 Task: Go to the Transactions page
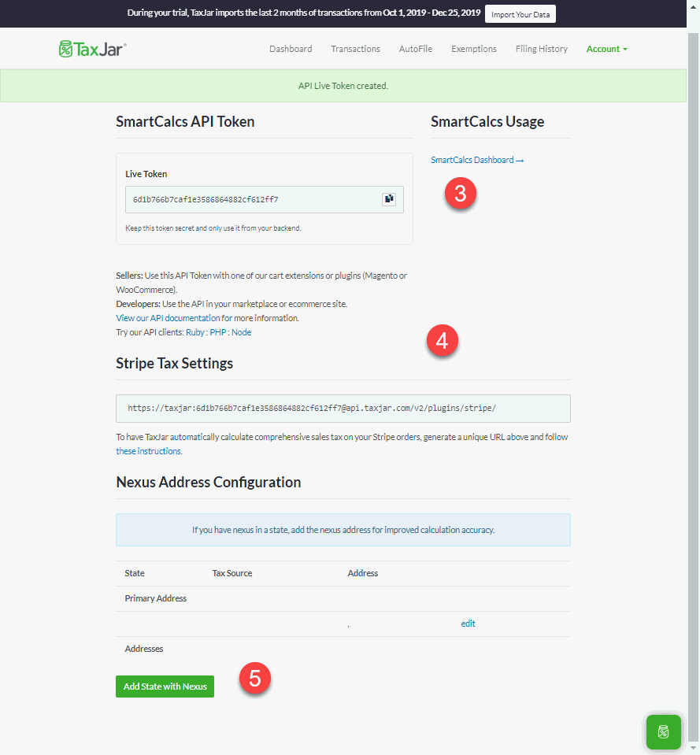pos(355,49)
